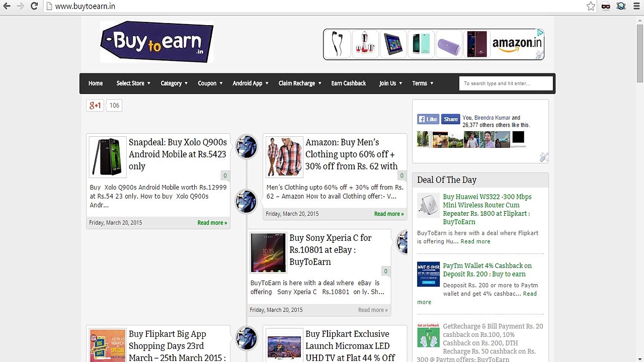Reload the buytoearn.in page
This screenshot has width=644, height=362.
click(34, 6)
